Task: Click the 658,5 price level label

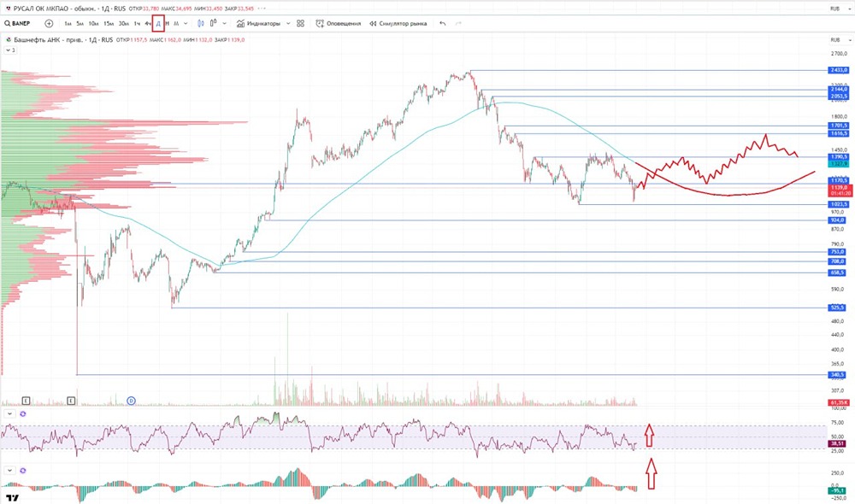Action: pyautogui.click(x=838, y=273)
